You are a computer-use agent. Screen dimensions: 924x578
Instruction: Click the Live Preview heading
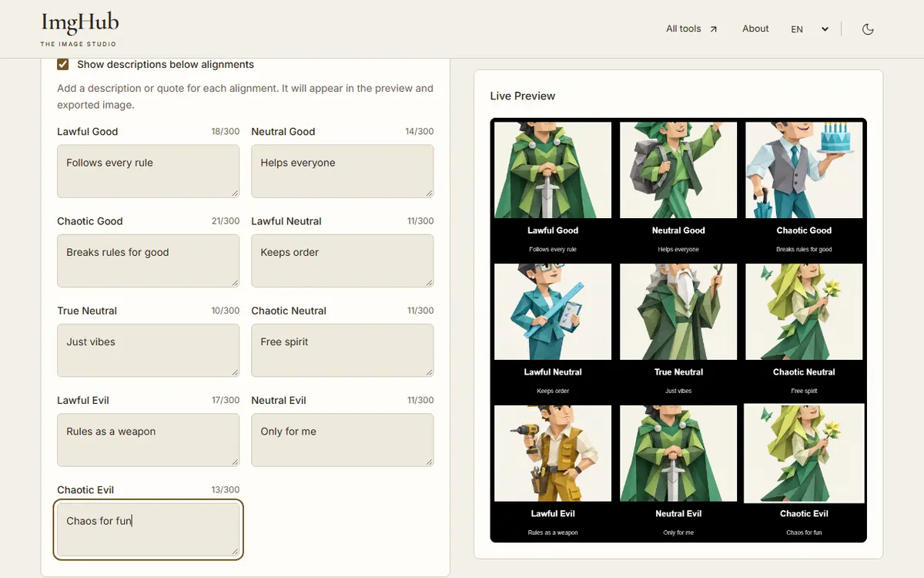click(x=523, y=96)
